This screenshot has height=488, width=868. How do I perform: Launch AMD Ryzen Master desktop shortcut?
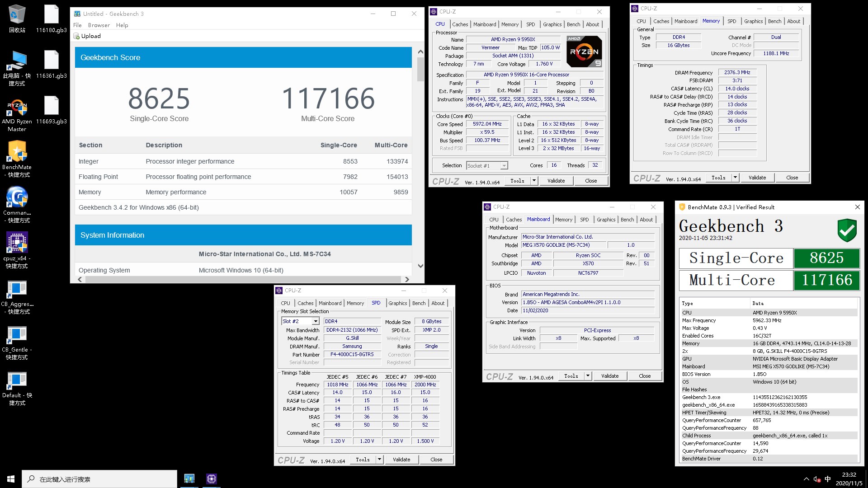[17, 114]
